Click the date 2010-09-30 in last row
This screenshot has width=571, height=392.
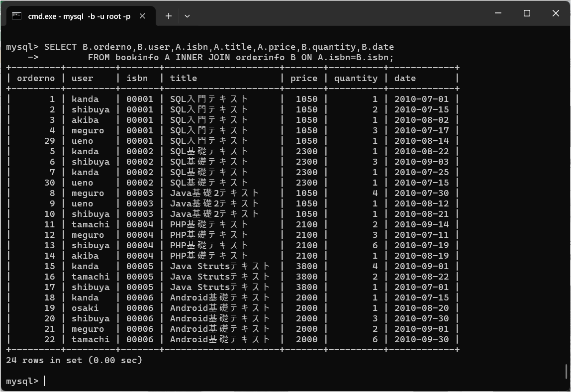(x=421, y=339)
